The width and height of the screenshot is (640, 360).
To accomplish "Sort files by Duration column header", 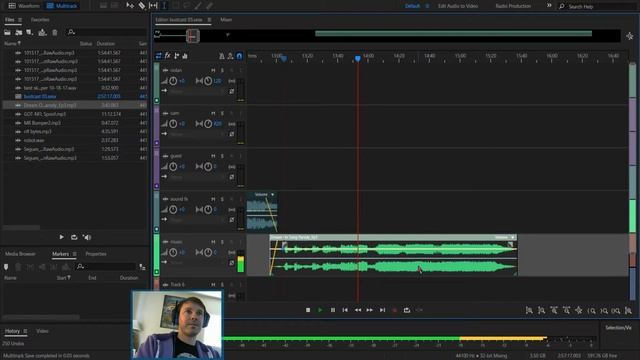I will 106,44.
